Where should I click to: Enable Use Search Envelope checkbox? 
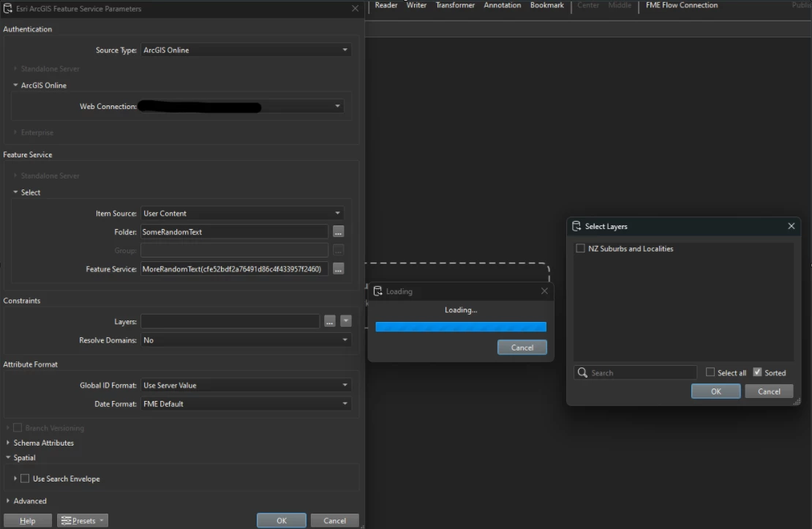(x=25, y=479)
